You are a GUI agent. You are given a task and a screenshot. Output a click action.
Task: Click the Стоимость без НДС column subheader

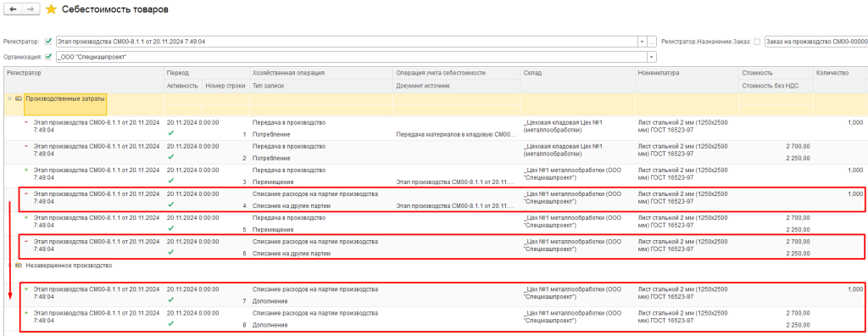pos(776,86)
